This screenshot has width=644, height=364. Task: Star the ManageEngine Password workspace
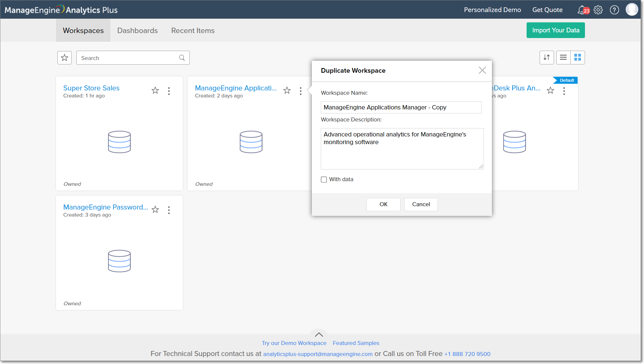(x=155, y=210)
